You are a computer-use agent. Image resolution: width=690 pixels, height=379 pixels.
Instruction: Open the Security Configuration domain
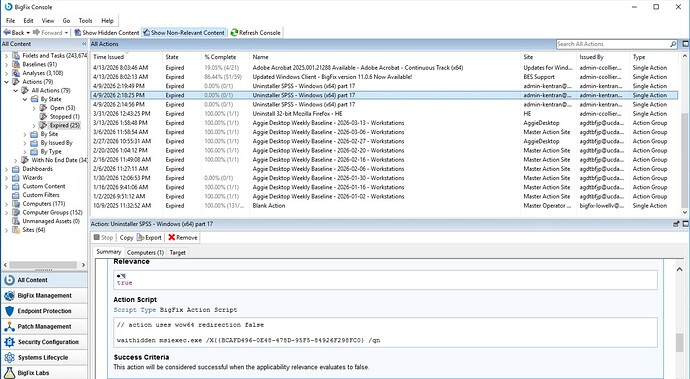click(x=44, y=342)
